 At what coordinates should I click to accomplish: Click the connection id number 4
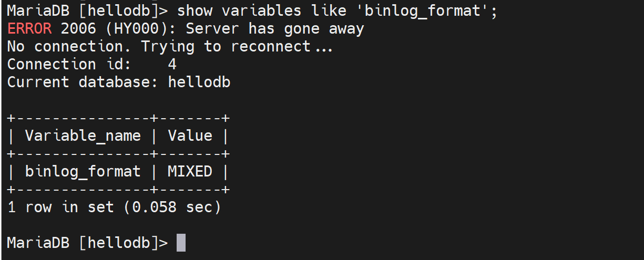pos(172,64)
